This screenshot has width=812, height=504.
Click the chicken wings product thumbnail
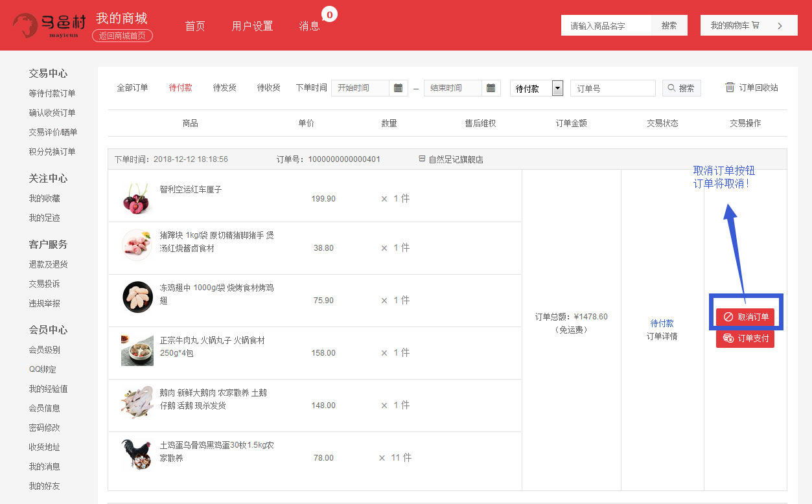[x=137, y=297]
